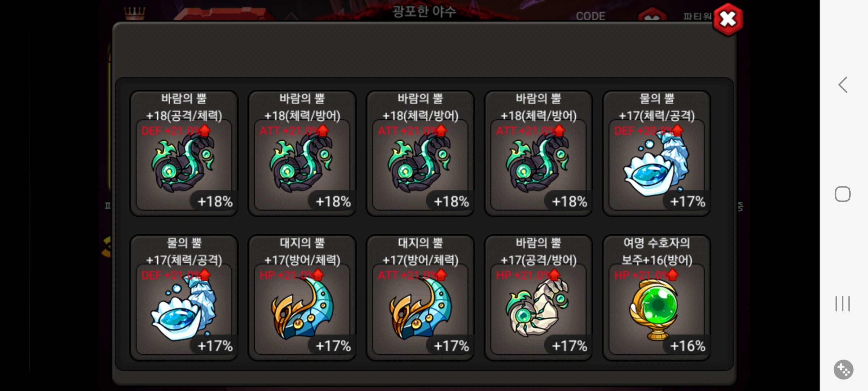Tap the +18% badge on the first Wind Horn
868x391 pixels.
pos(215,201)
